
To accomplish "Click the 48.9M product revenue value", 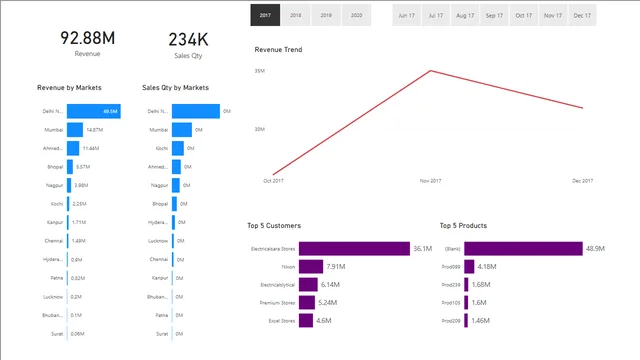I will (596, 249).
